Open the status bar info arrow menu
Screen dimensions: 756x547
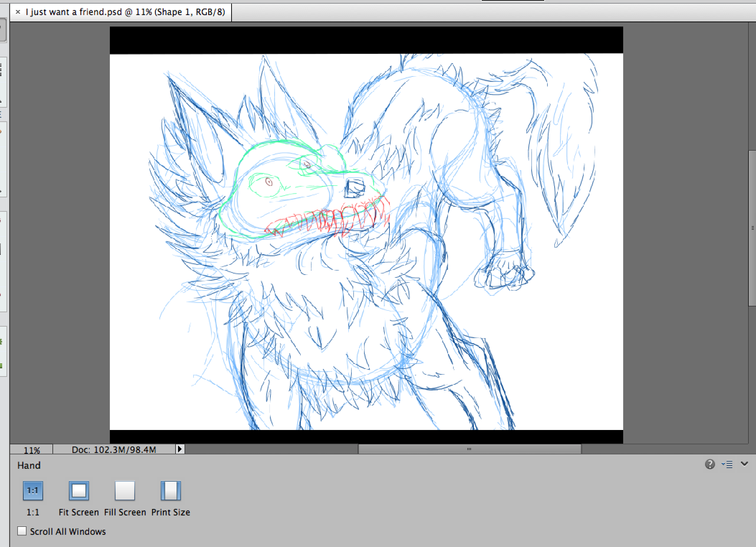click(x=180, y=449)
